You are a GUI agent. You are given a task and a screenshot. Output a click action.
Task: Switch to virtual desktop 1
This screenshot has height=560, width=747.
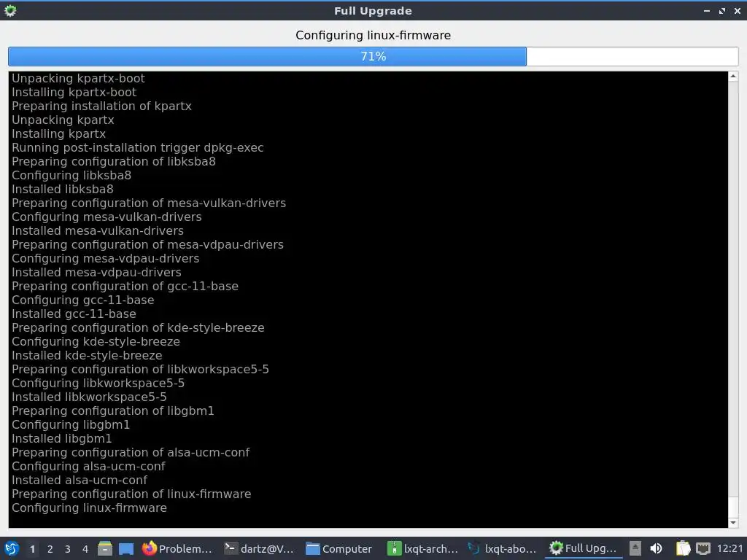(32, 549)
